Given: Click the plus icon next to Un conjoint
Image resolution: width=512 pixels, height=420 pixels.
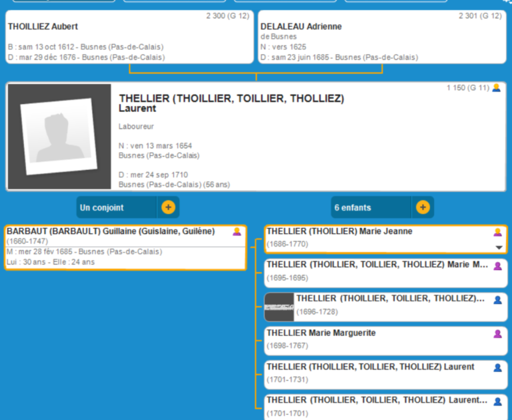Looking at the screenshot, I should pos(168,207).
